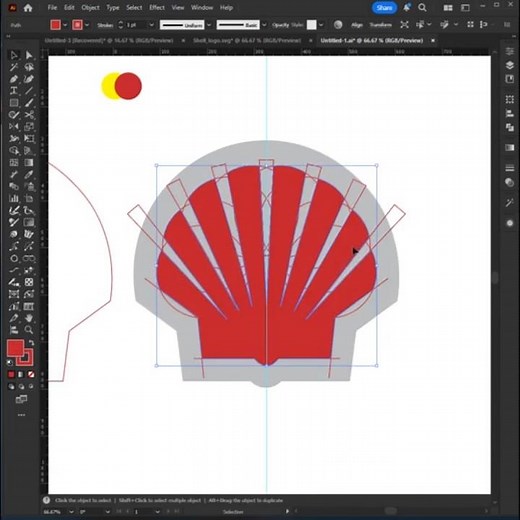Select the Rectangle tool
This screenshot has width=520, height=520.
(14, 103)
